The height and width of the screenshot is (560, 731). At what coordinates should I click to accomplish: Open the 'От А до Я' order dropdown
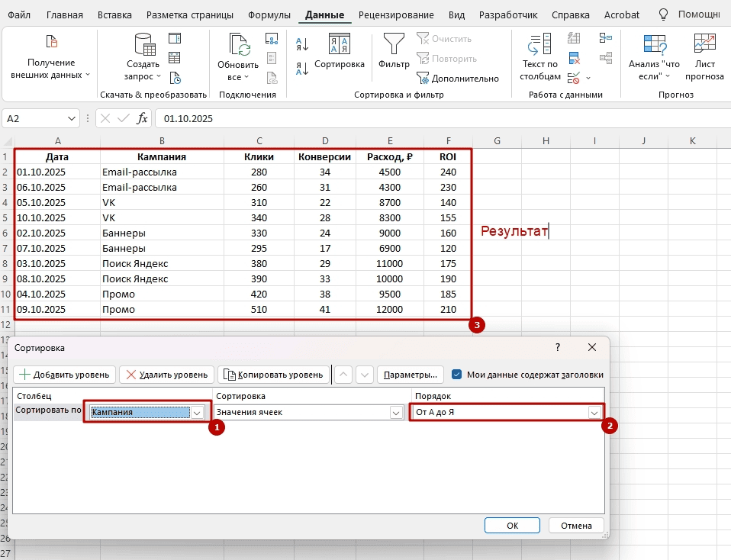click(594, 412)
